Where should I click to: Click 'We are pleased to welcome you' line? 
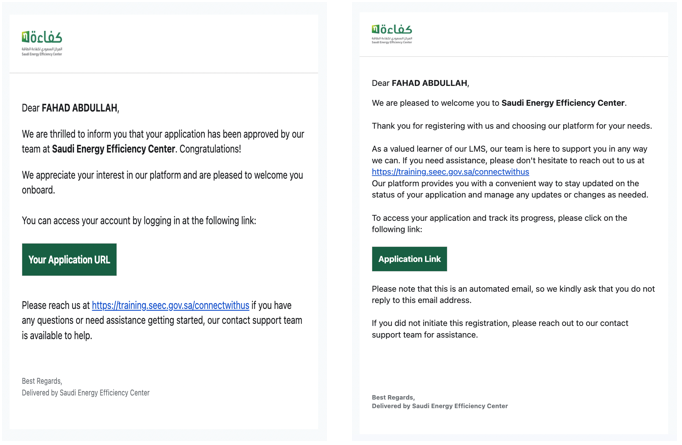(499, 103)
